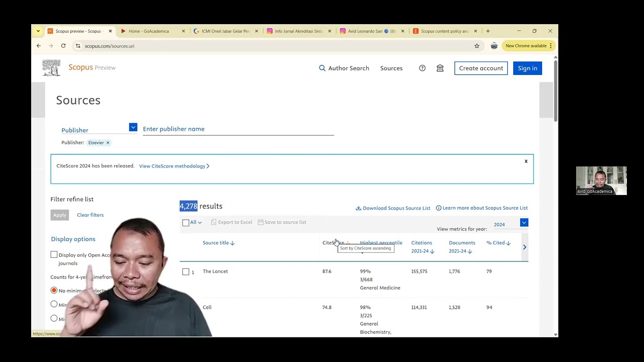Viewport: 644px width, 362px height.
Task: Sort by Documents 2021-24 column
Action: click(x=462, y=247)
